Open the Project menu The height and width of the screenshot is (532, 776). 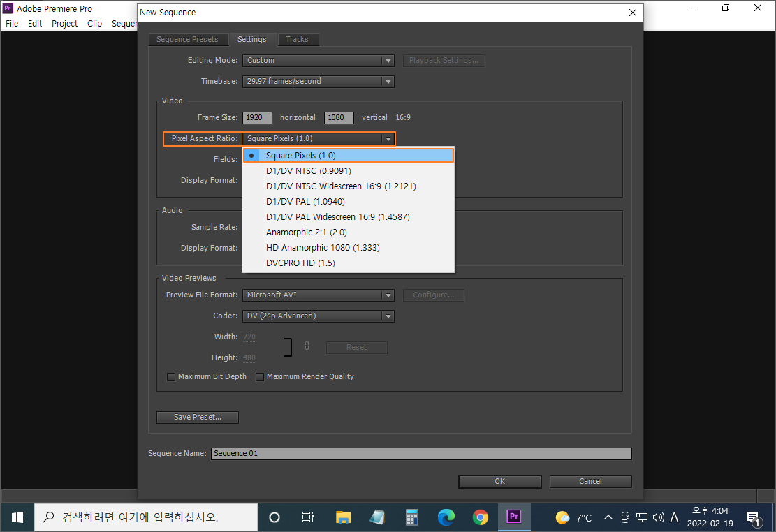[x=64, y=23]
